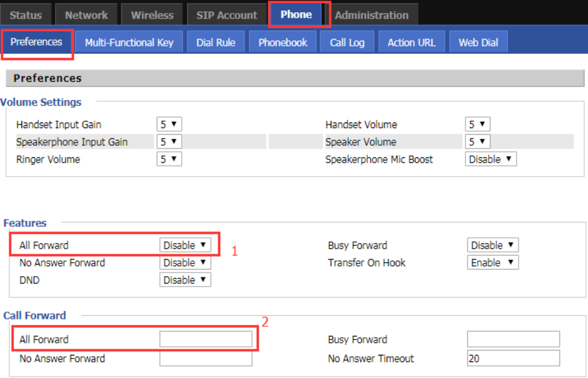The width and height of the screenshot is (588, 378).
Task: Open the Action URL sub-tab
Action: (x=411, y=43)
